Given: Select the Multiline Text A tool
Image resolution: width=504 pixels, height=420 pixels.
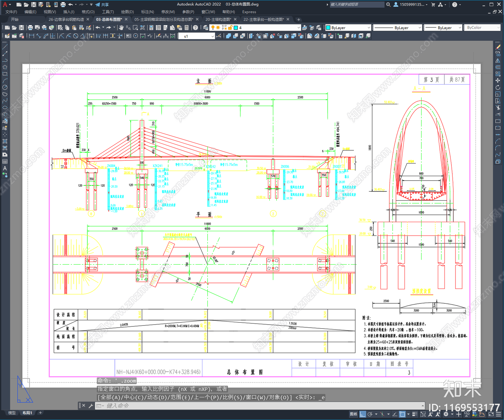Looking at the screenshot, I should (x=5, y=168).
